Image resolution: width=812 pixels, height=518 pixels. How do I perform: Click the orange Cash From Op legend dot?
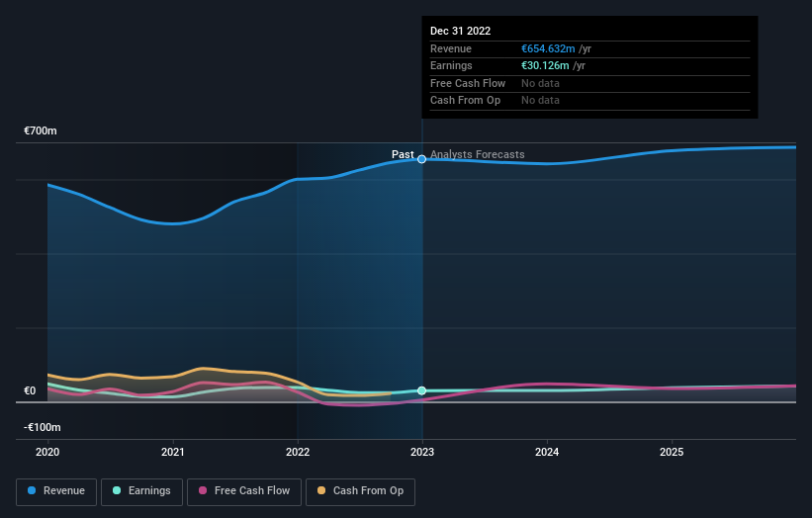click(x=321, y=490)
